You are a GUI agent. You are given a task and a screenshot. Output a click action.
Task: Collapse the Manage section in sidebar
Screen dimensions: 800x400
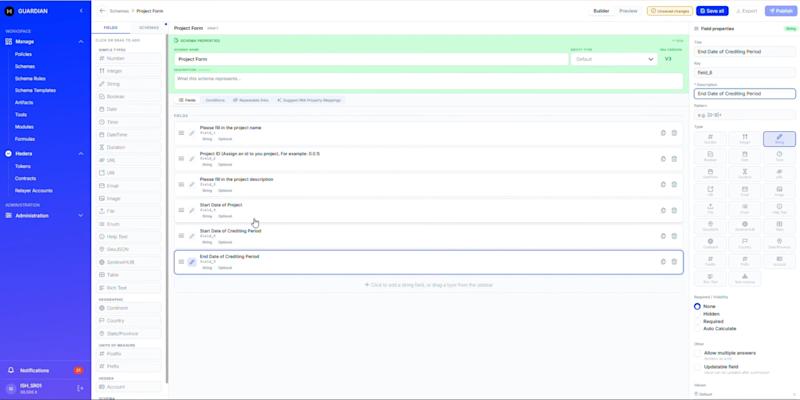tap(81, 41)
